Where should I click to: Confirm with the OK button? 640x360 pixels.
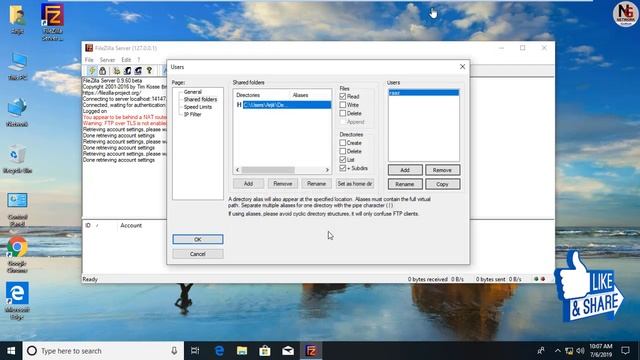click(x=198, y=239)
